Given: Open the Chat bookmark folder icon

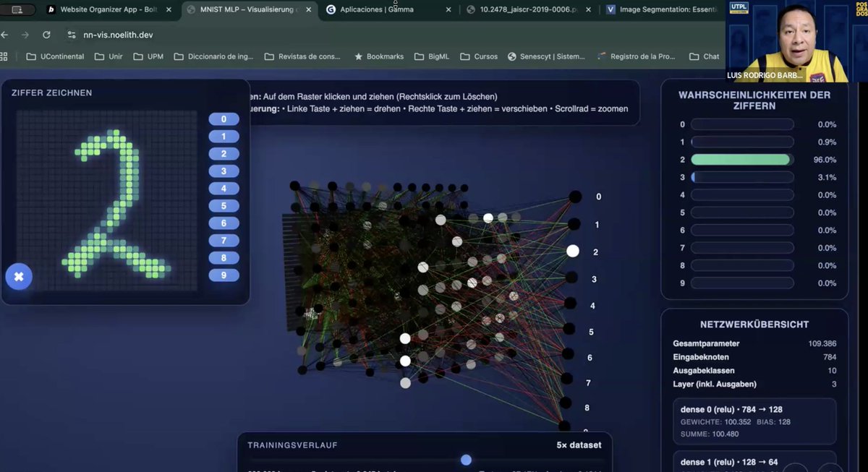Looking at the screenshot, I should click(694, 56).
